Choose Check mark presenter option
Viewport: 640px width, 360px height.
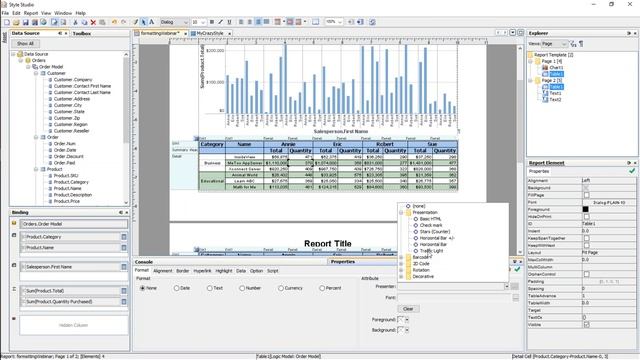pos(431,225)
